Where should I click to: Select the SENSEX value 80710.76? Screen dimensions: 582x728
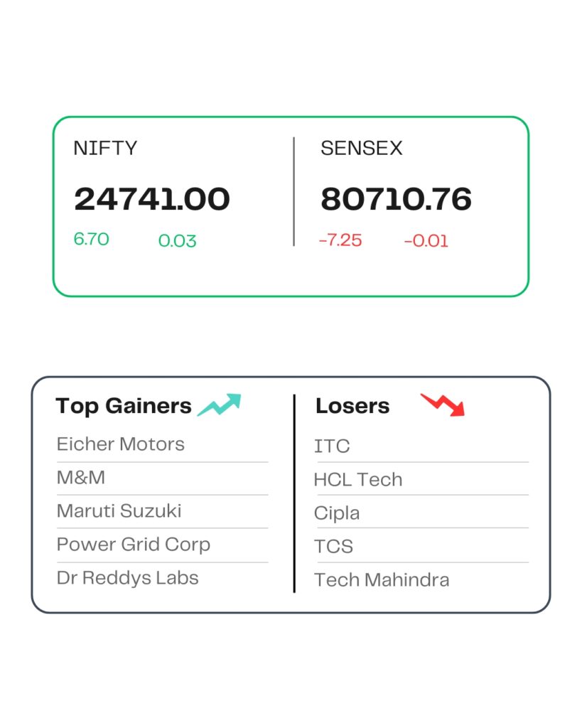pos(396,199)
